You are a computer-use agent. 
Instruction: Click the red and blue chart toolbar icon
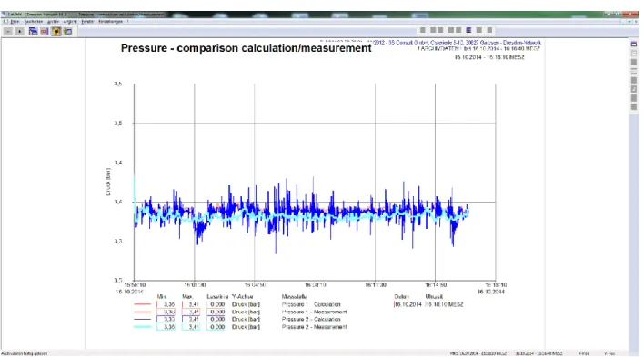[x=45, y=31]
